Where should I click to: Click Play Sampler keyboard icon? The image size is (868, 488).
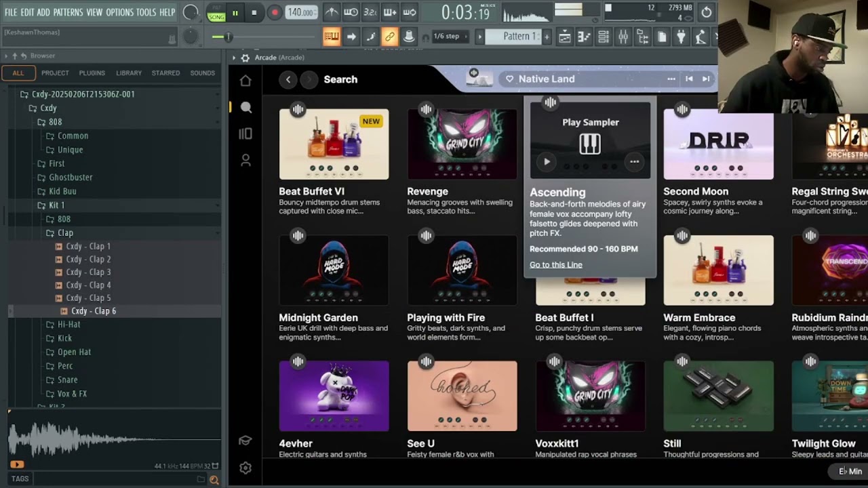(x=590, y=144)
